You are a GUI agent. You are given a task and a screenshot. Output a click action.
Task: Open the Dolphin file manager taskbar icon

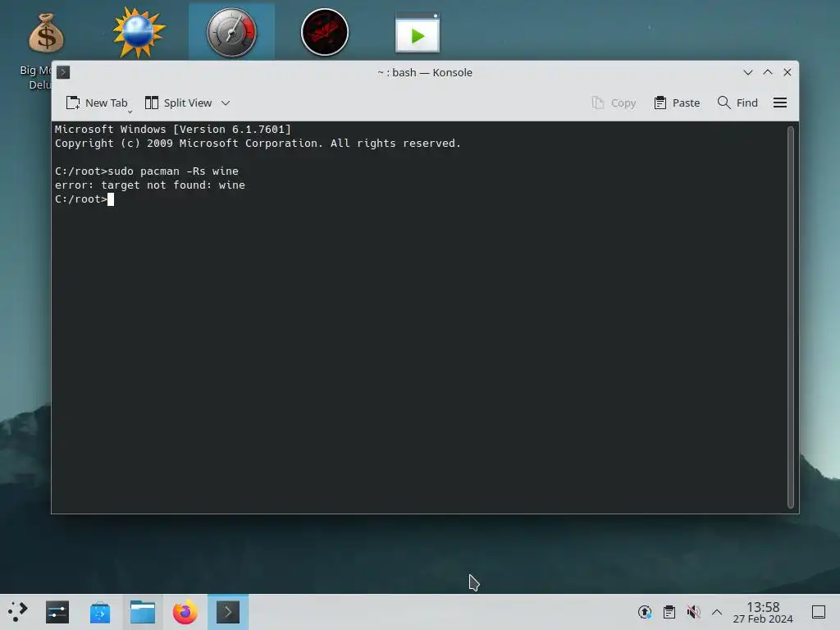point(143,612)
